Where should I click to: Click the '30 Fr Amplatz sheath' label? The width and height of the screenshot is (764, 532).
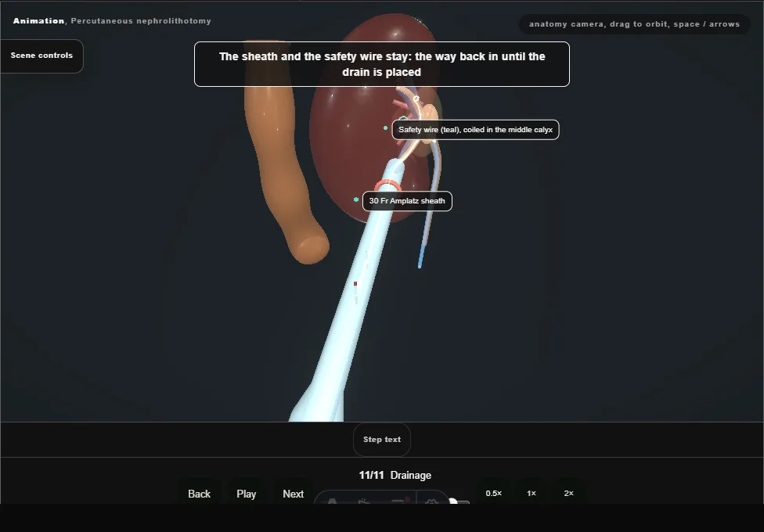pos(407,201)
